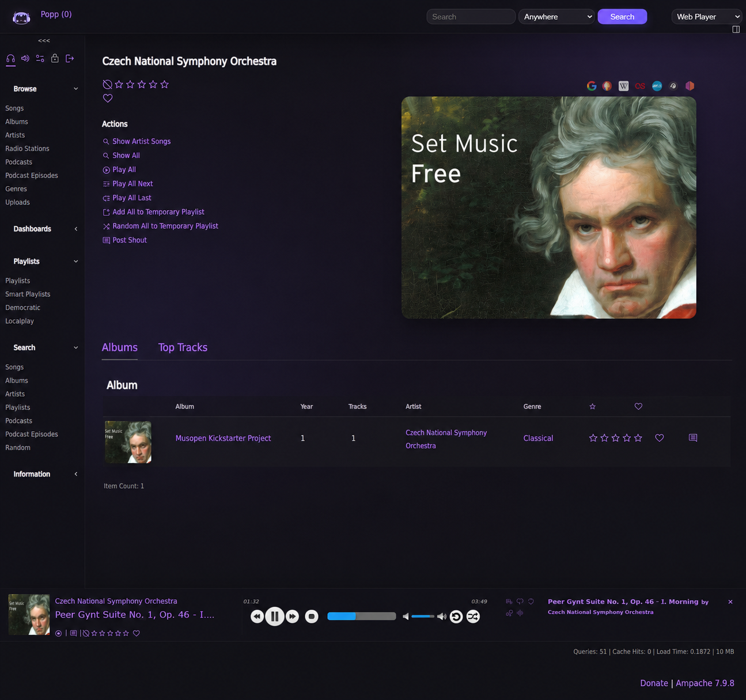Image resolution: width=746 pixels, height=700 pixels.
Task: Open the headphones Home sidebar tab
Action: (x=10, y=59)
